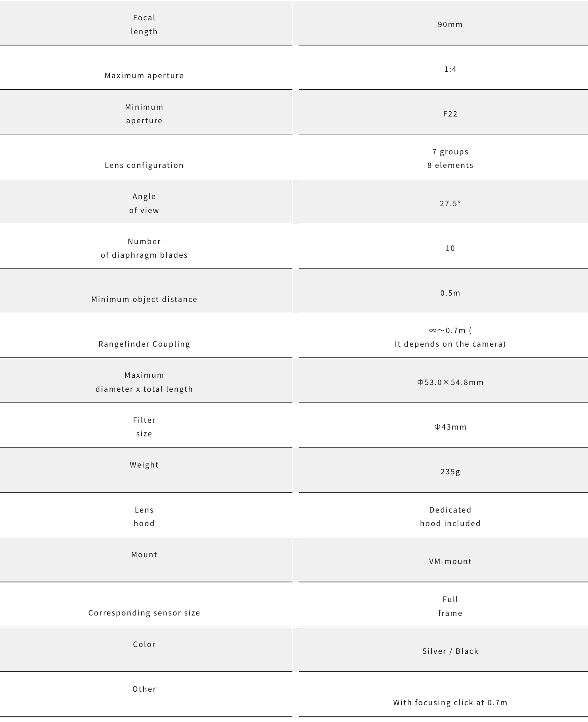Screen dimensions: 588x722
Task: Click the "Number of diaphragm blades" label
Action: pyautogui.click(x=144, y=248)
